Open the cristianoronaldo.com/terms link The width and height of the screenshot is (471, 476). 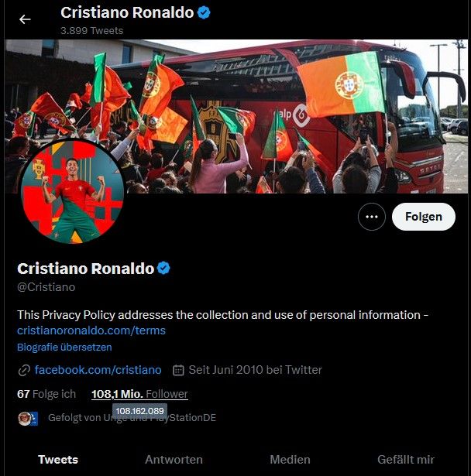click(x=91, y=330)
